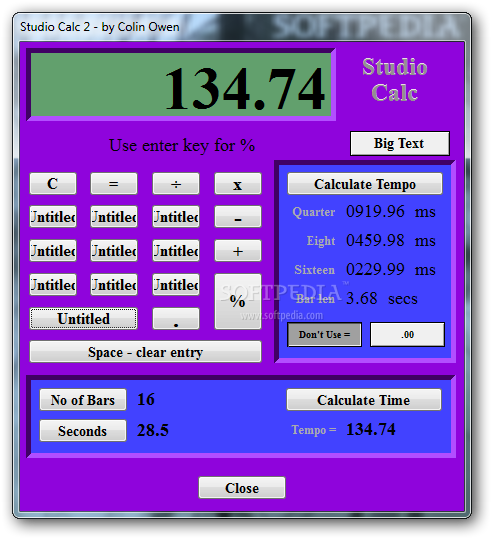Click the seconds value 28.5
This screenshot has width=492, height=539.
pyautogui.click(x=153, y=430)
